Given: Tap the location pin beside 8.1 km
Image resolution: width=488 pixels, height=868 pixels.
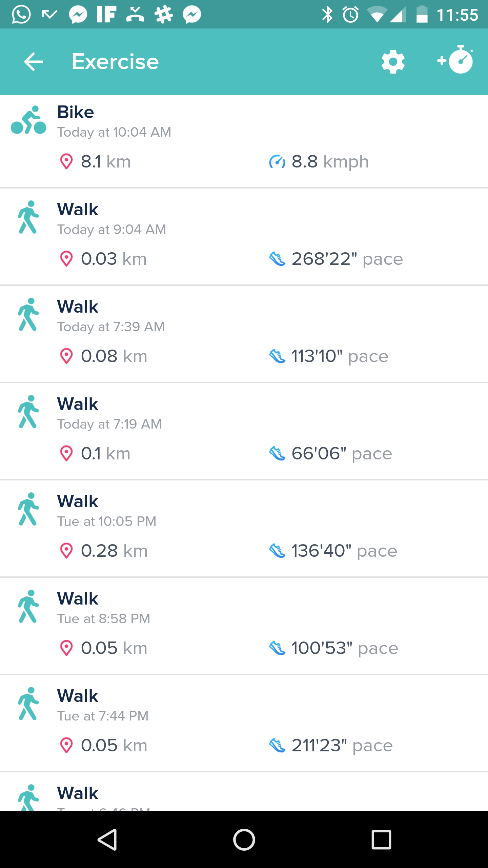Looking at the screenshot, I should coord(66,162).
